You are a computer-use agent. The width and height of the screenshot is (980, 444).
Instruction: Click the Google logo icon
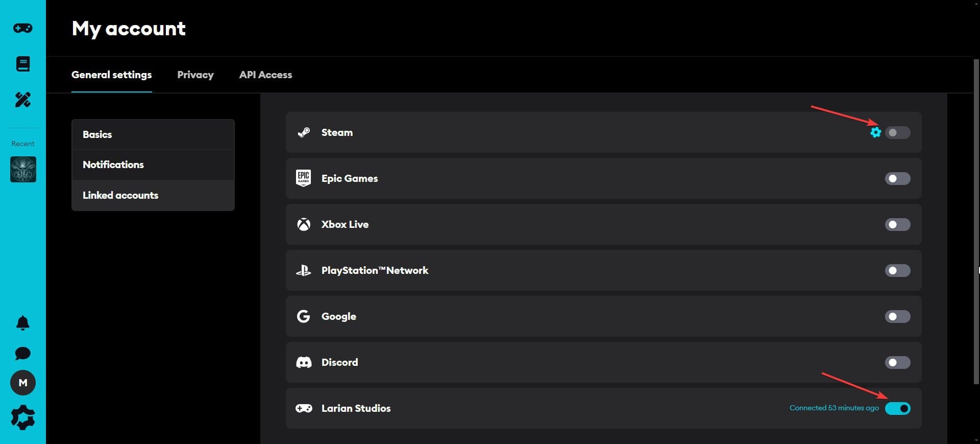pyautogui.click(x=304, y=316)
